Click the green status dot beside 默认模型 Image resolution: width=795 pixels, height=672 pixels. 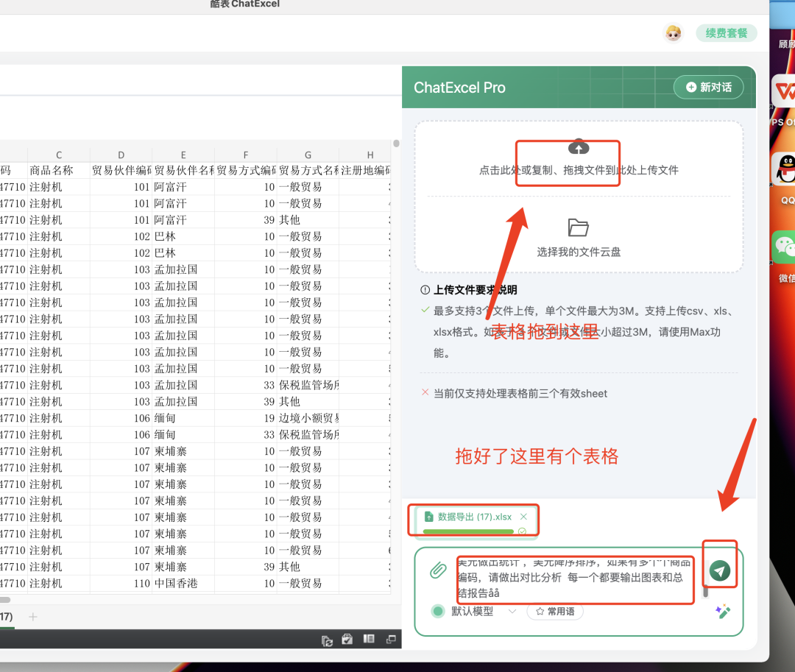coord(437,611)
